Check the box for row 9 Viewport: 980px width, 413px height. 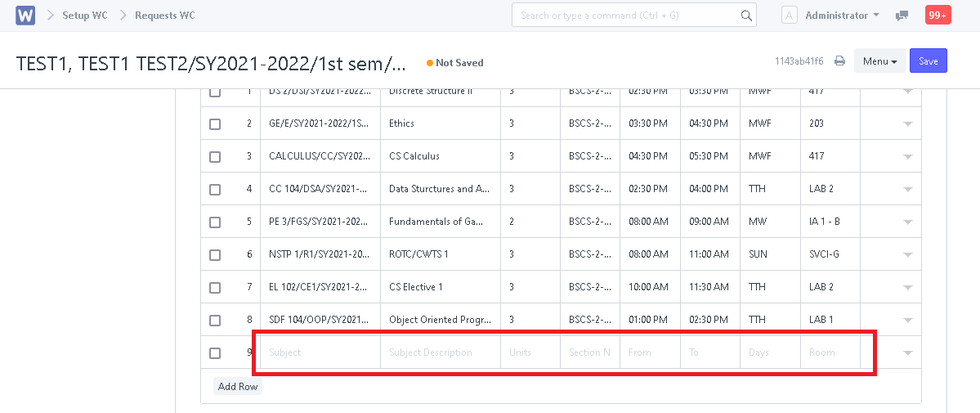point(215,353)
